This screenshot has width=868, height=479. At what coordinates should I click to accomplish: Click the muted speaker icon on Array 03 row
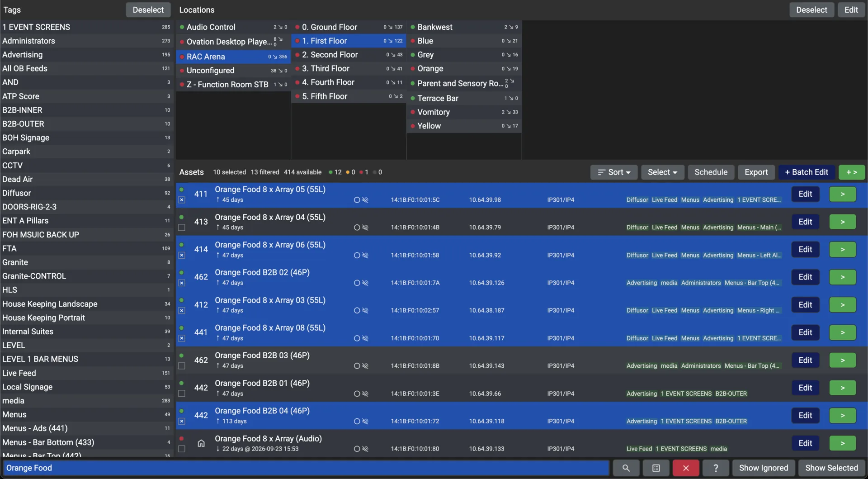[365, 311]
